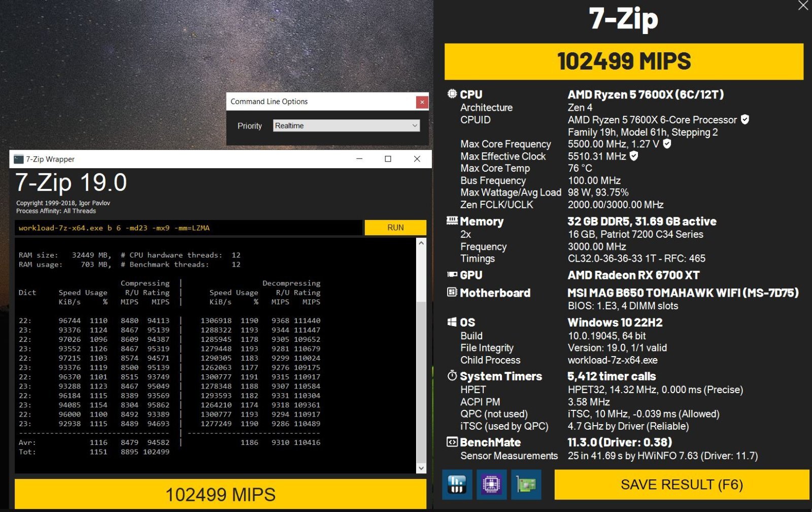Click the AMD Radeon RX 6700 XT text
The width and height of the screenshot is (812, 512).
coord(633,275)
